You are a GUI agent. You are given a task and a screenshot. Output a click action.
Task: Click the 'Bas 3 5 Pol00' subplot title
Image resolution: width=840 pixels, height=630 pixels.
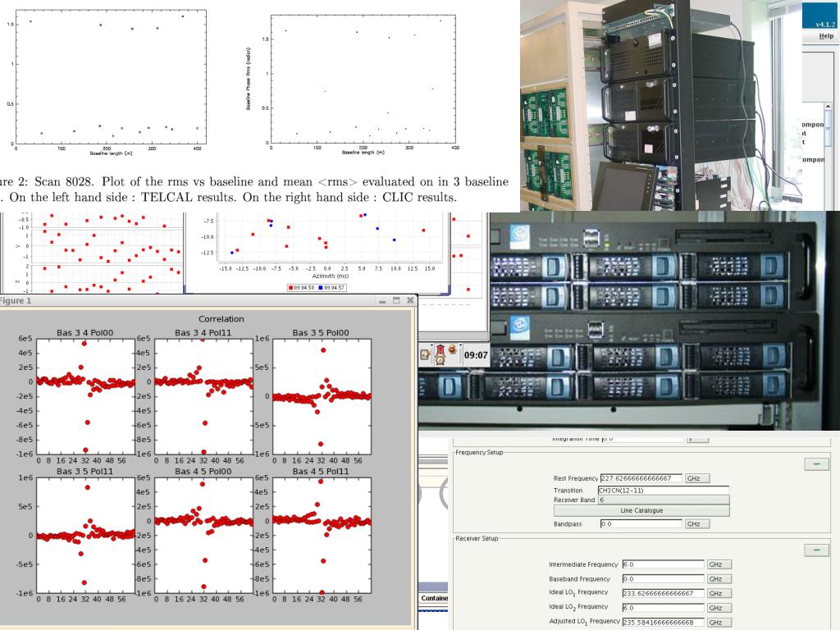(321, 333)
